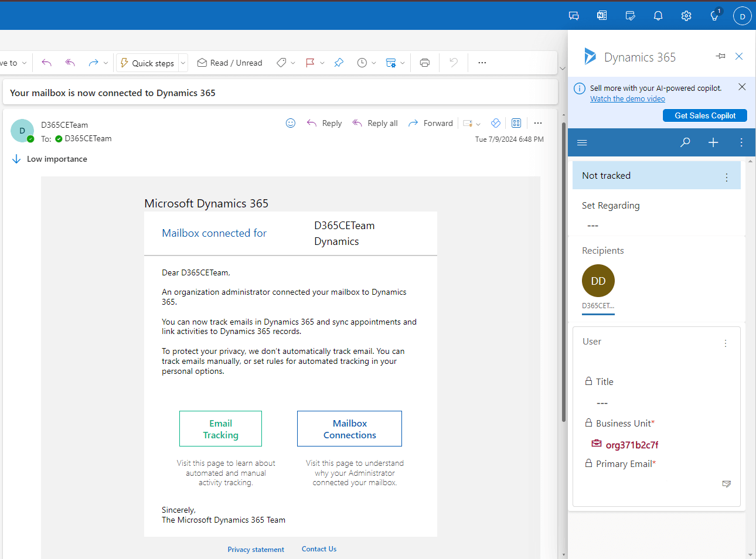This screenshot has height=559, width=756.
Task: Open Outlook Settings from the top bar
Action: tap(686, 15)
